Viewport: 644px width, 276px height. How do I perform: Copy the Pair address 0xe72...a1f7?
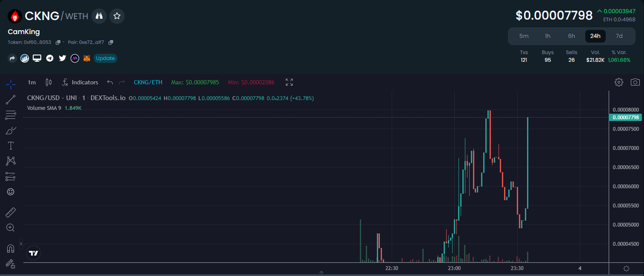[111, 42]
